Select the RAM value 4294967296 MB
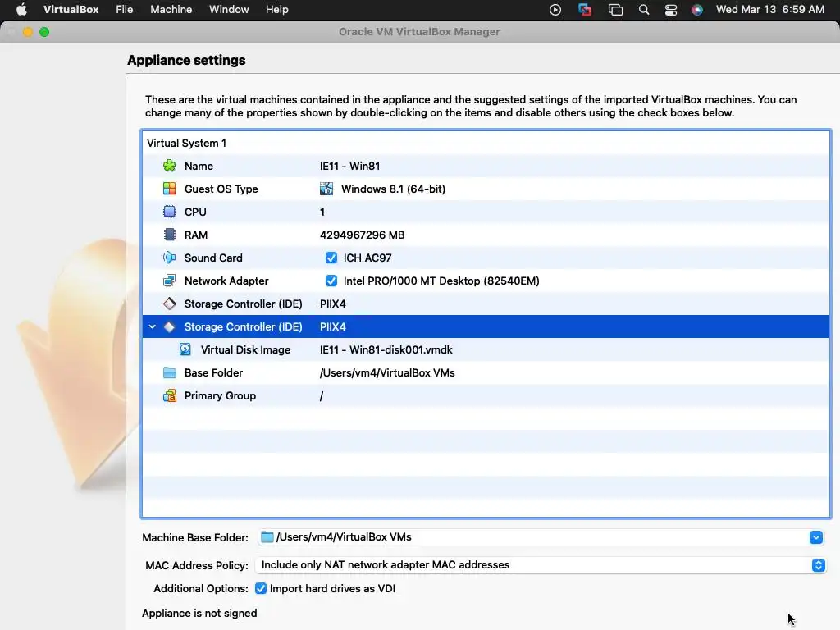 point(362,235)
